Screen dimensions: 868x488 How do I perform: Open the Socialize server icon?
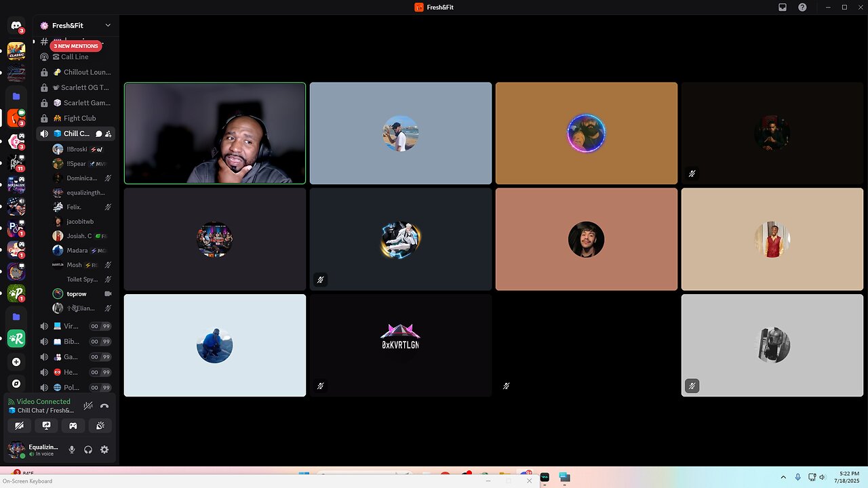point(16,184)
